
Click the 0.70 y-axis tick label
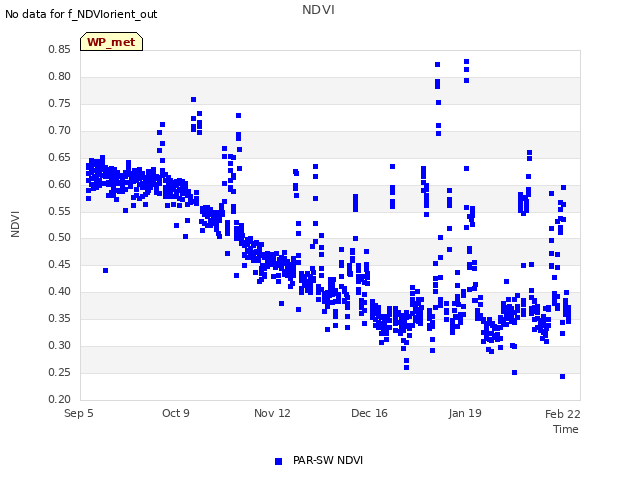pos(59,130)
